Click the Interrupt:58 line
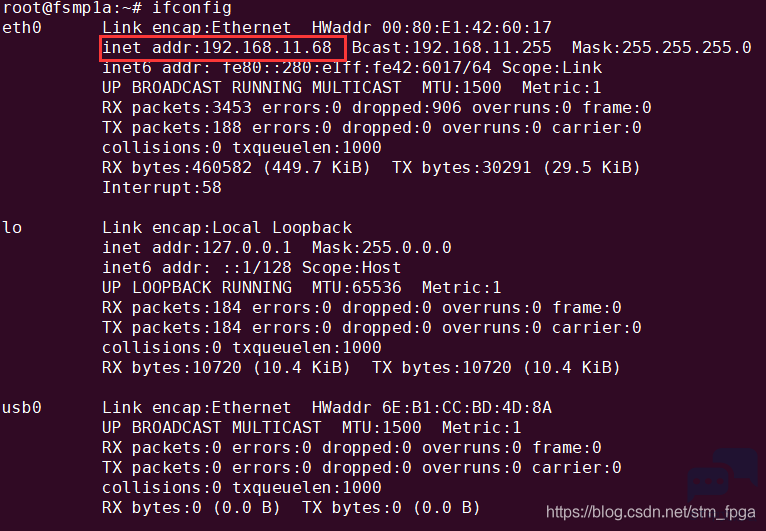The width and height of the screenshot is (766, 531). pos(162,188)
